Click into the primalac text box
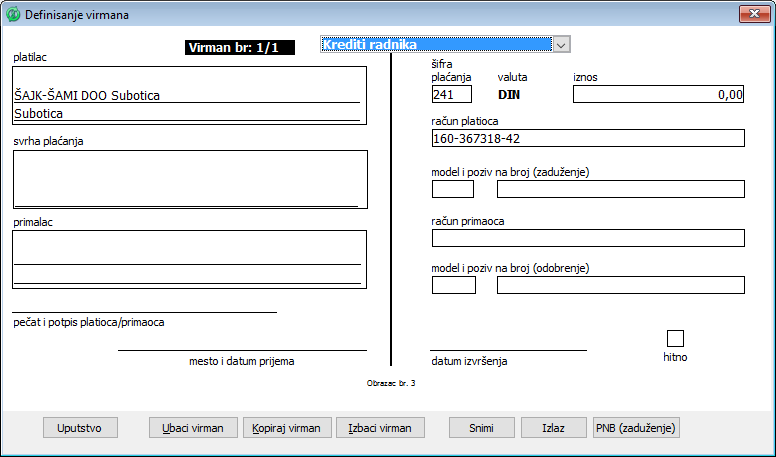The width and height of the screenshot is (776, 457). click(190, 258)
